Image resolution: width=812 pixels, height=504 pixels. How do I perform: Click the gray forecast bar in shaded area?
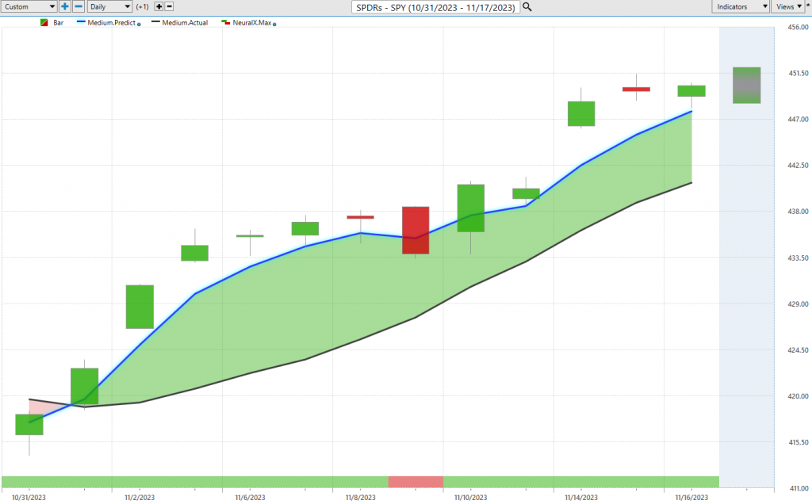coord(746,86)
